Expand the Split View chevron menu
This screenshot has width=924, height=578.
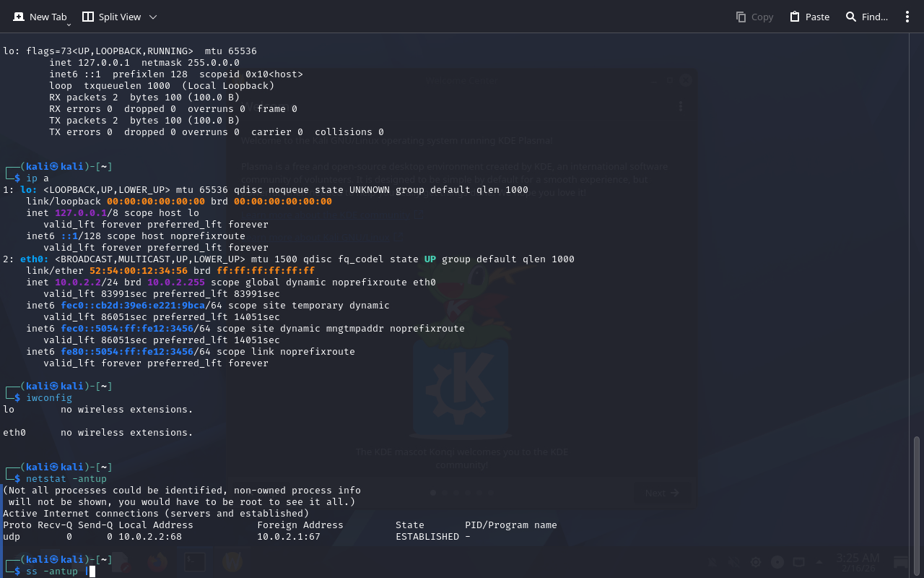click(153, 17)
